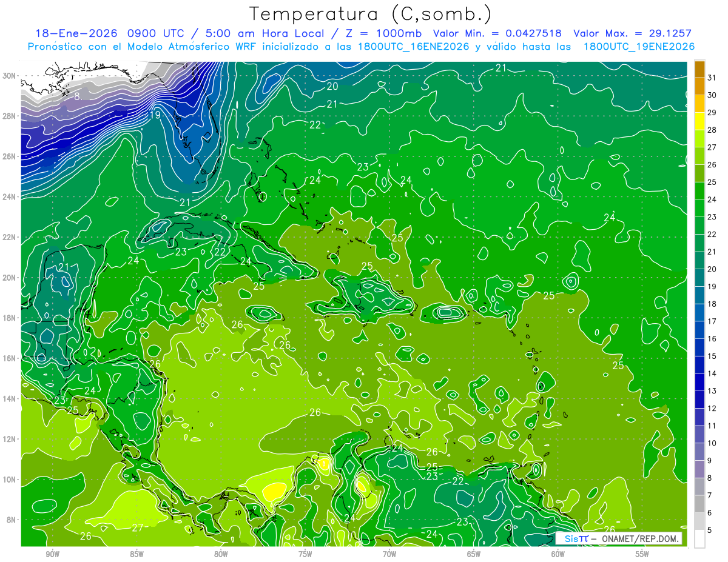This screenshot has width=728, height=562.
Task: Click the 8N latitude axis label
Action: (x=12, y=520)
